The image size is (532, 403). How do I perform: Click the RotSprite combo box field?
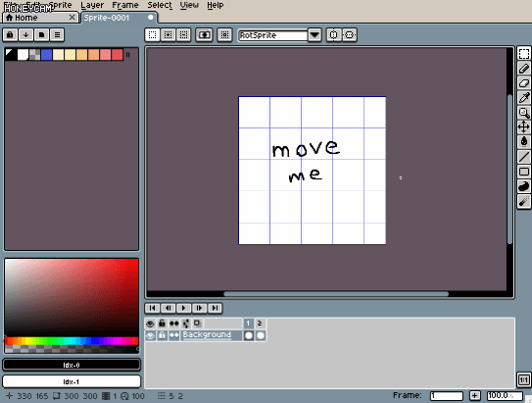point(272,35)
